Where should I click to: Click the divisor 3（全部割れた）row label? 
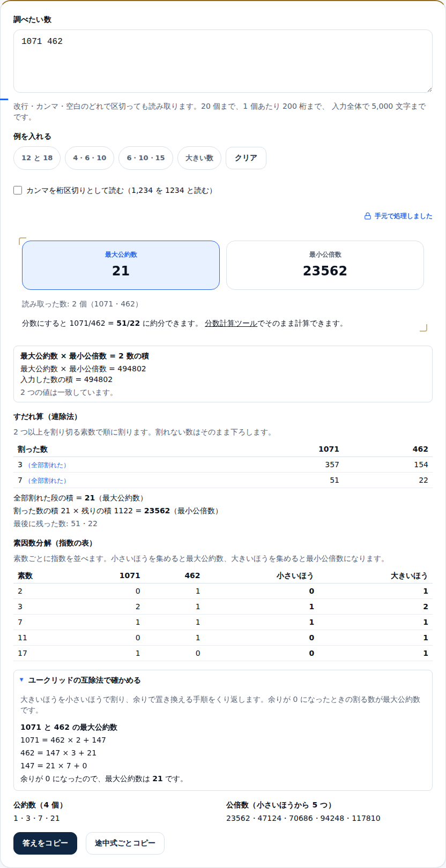42,465
